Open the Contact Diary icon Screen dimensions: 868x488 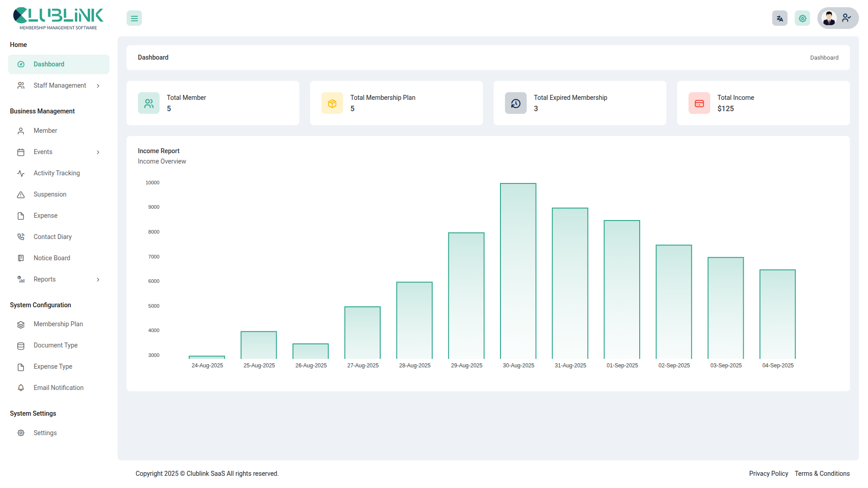point(21,236)
